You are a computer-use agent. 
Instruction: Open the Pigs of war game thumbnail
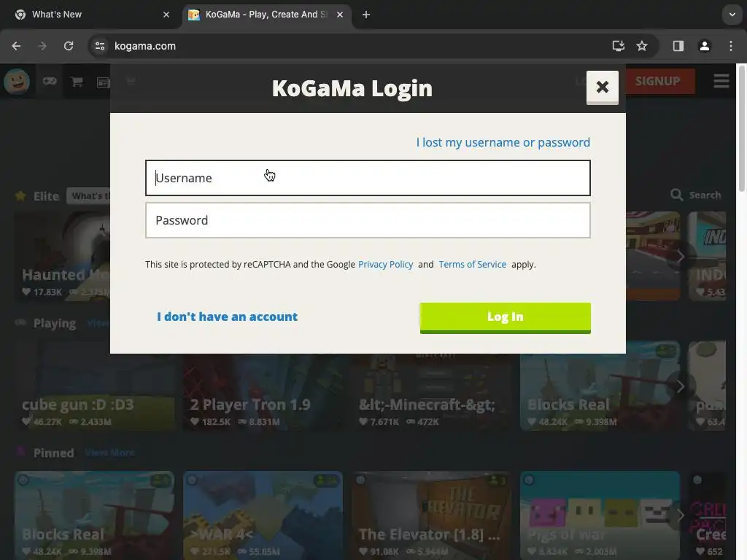(600, 516)
